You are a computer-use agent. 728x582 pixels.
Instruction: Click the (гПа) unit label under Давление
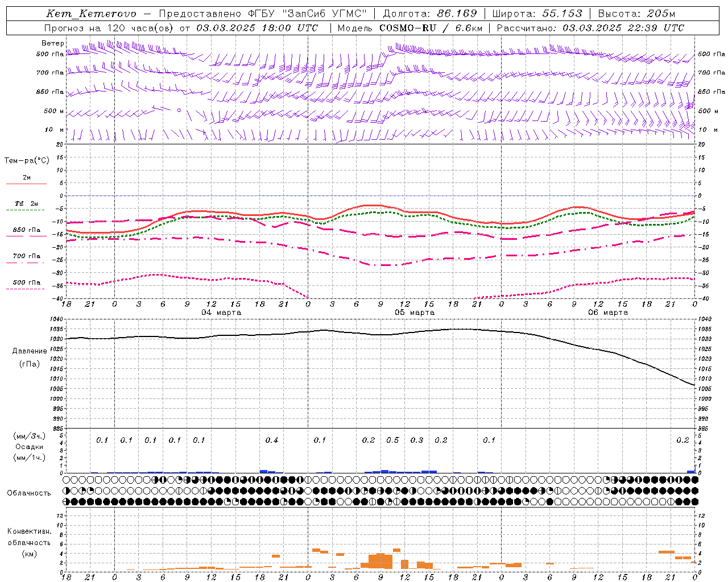tap(30, 364)
